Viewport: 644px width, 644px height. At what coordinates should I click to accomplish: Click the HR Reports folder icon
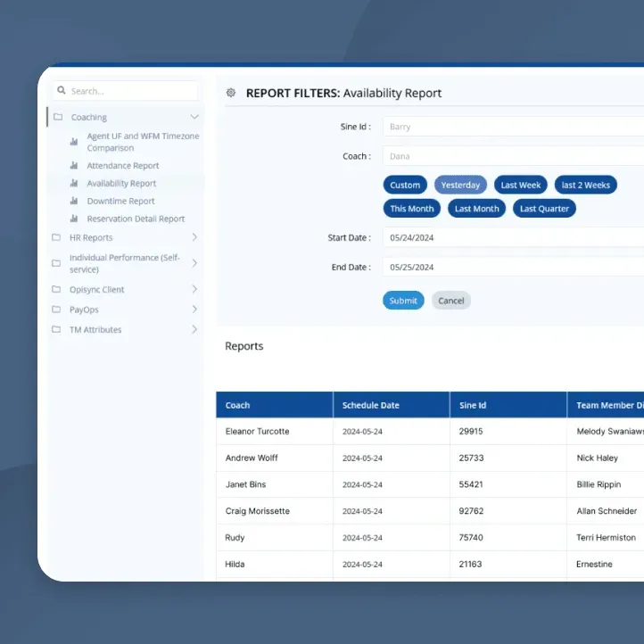tap(56, 237)
